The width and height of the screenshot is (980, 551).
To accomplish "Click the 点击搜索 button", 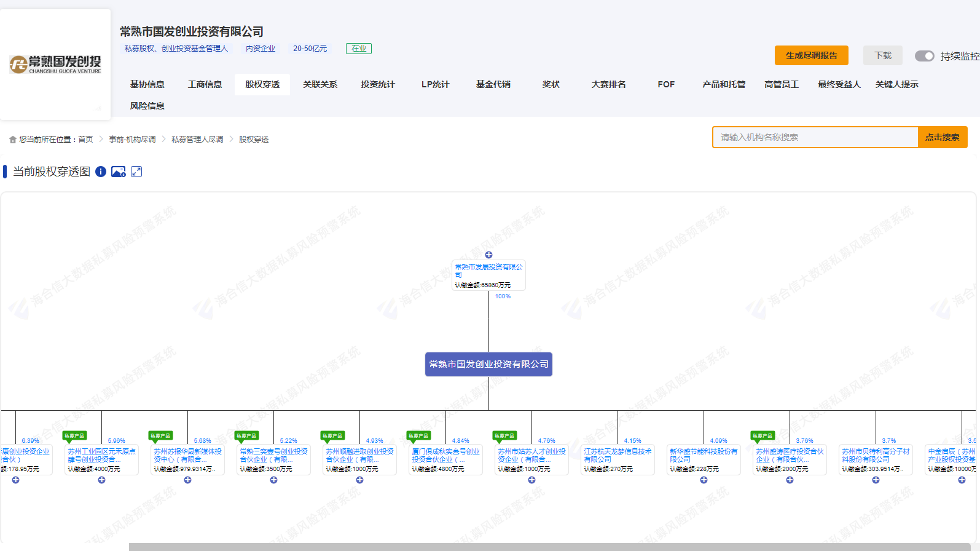I will click(x=943, y=137).
